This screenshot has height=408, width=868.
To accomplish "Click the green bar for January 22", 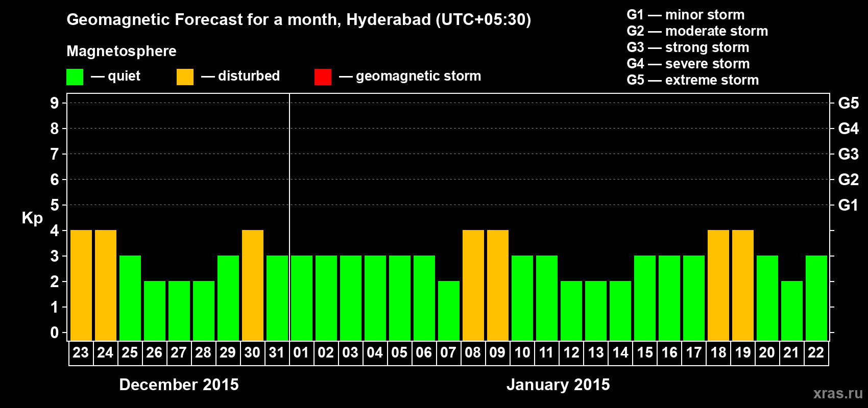I will click(x=816, y=298).
